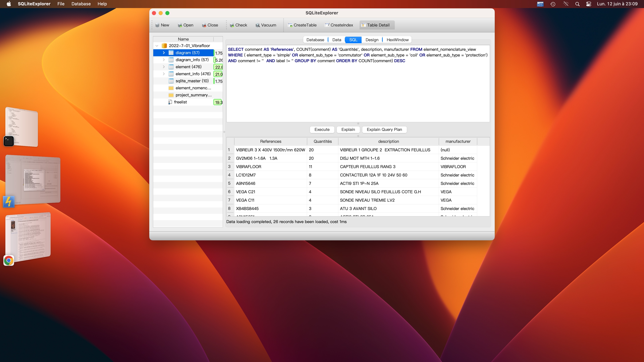Expand the diagram_info (57) table
This screenshot has height=362, width=644.
coord(164,60)
